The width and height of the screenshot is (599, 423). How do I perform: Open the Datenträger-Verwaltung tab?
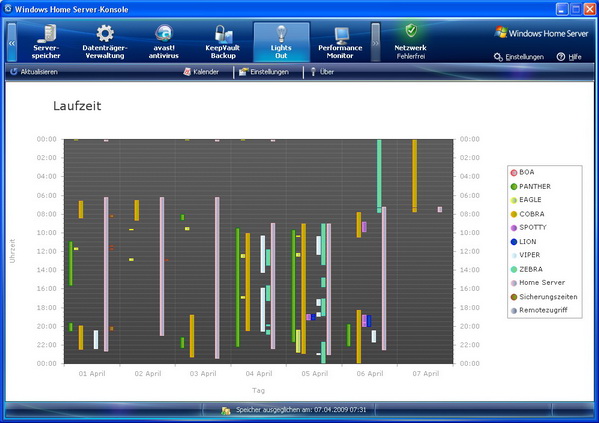[x=105, y=42]
